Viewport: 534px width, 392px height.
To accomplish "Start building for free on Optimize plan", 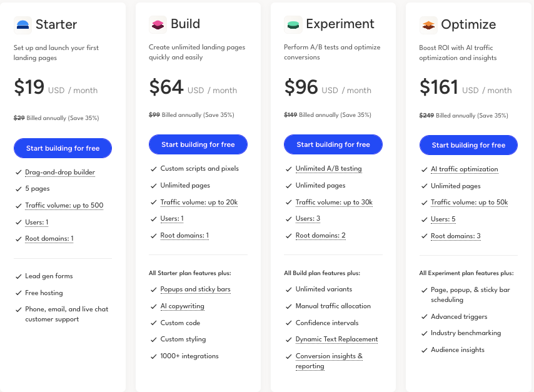I will click(x=468, y=145).
